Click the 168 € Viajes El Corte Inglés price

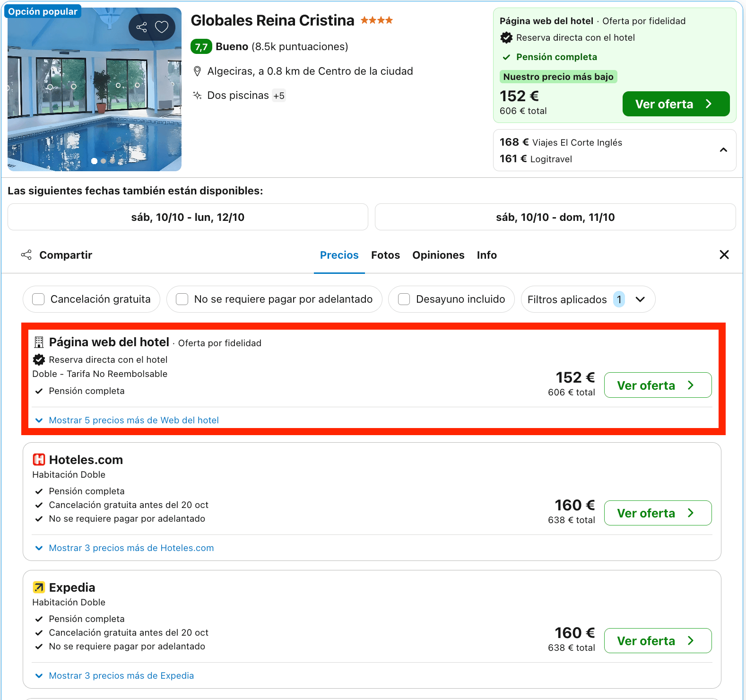point(561,142)
